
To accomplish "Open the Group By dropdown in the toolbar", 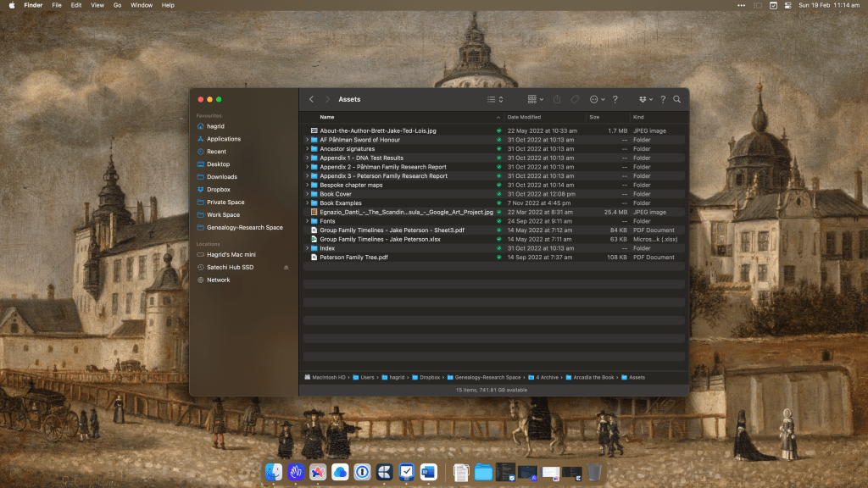I will tap(536, 99).
